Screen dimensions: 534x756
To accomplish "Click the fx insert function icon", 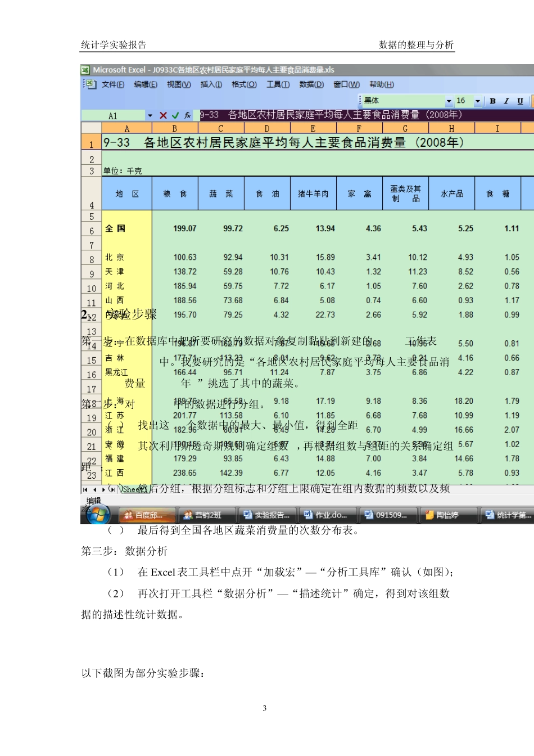I will click(x=188, y=115).
